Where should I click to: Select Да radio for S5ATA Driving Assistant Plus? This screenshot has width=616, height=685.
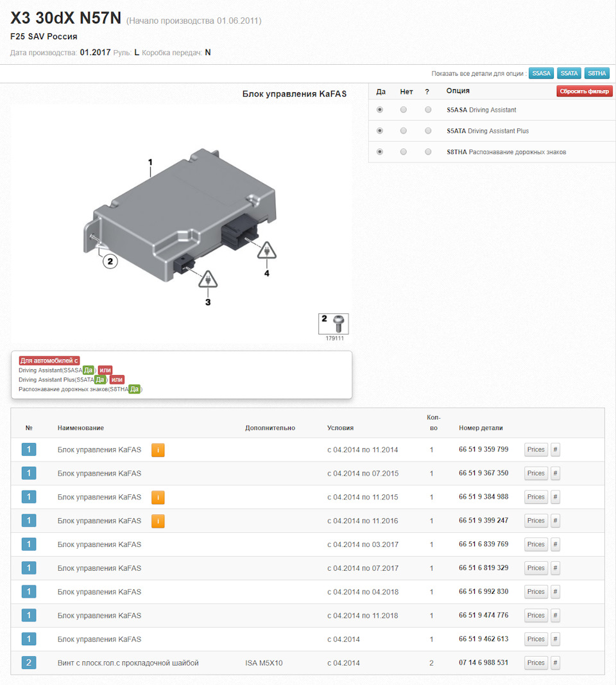click(380, 130)
